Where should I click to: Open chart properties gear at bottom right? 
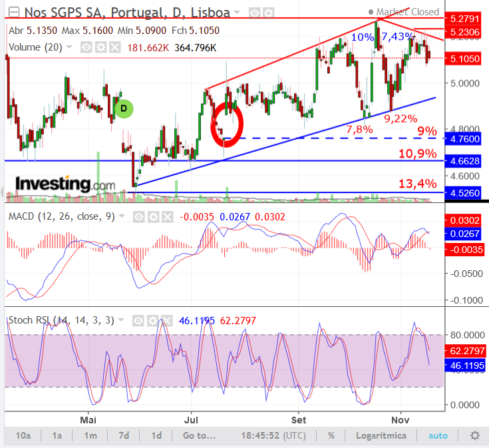474,435
